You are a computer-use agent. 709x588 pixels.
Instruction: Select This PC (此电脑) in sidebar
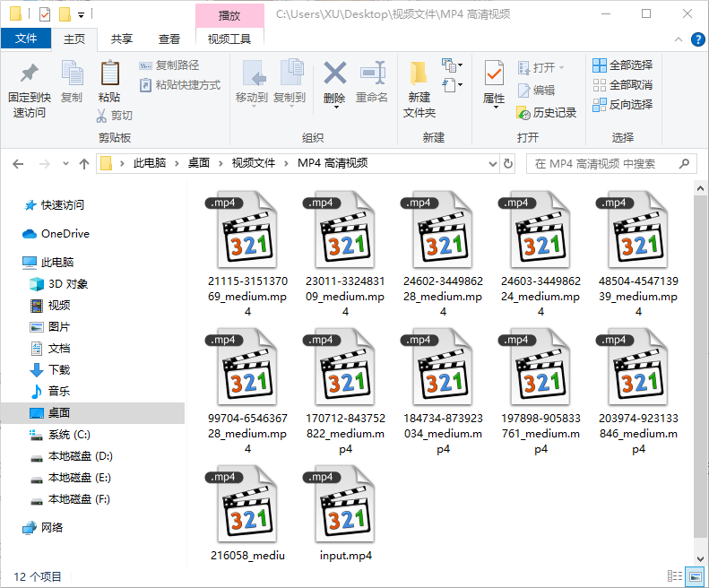48,263
